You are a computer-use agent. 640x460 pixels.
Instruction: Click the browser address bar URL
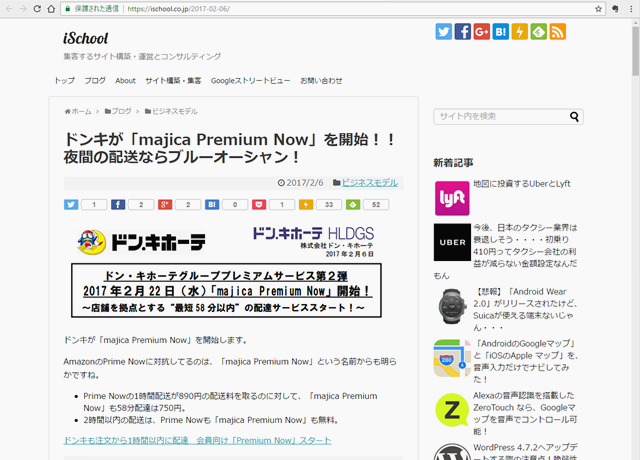point(200,8)
